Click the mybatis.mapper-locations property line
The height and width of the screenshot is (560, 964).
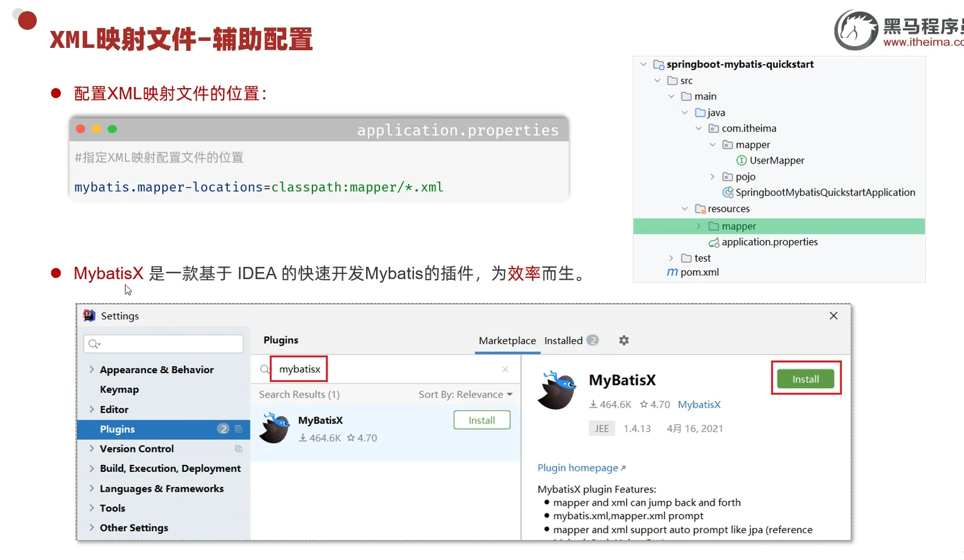pos(259,187)
